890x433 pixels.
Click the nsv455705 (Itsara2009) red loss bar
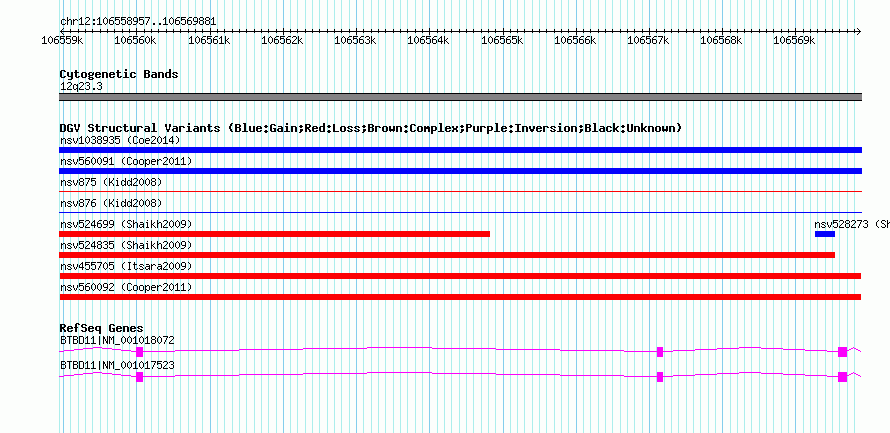(460, 276)
